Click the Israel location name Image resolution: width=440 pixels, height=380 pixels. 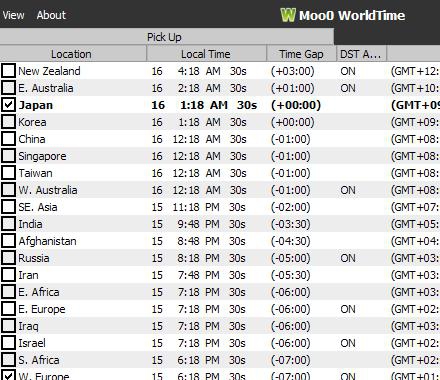[32, 343]
